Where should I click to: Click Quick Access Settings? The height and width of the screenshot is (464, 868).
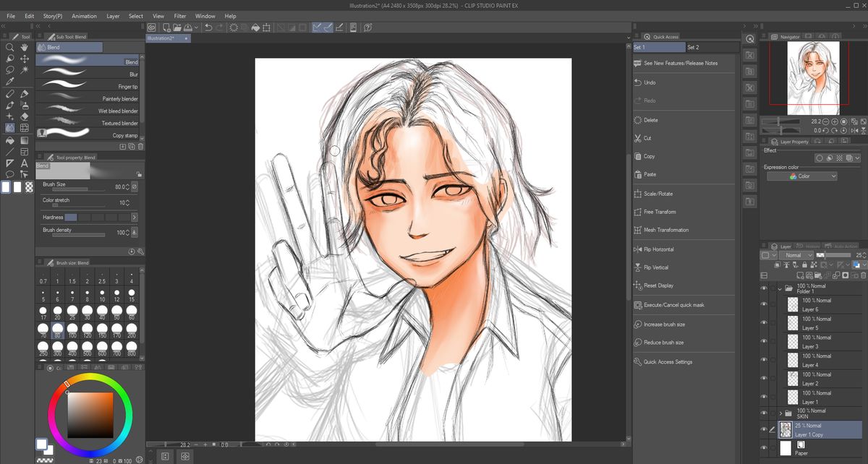coord(668,362)
